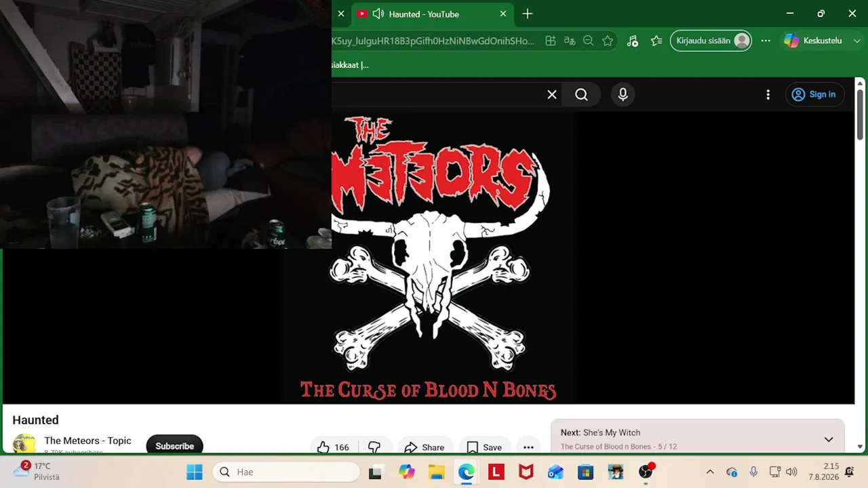
Task: Clear YouTube search with the X icon
Action: tap(552, 95)
